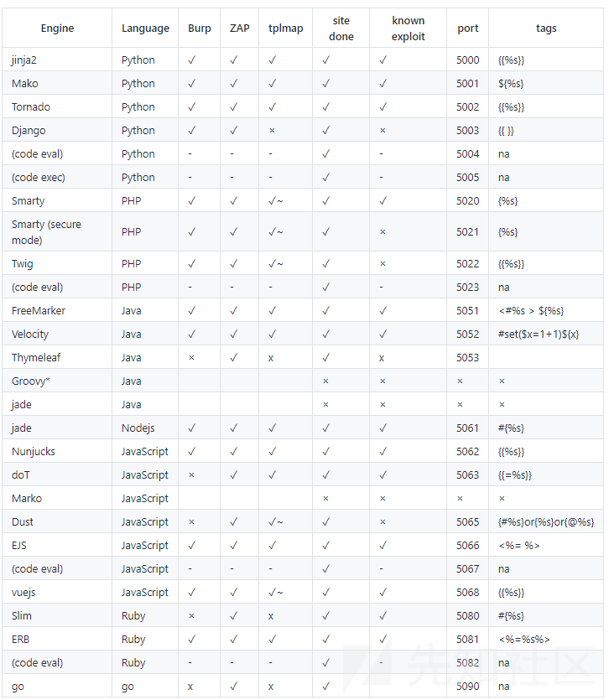Select the Engine column header
The image size is (614, 700).
coord(57,29)
